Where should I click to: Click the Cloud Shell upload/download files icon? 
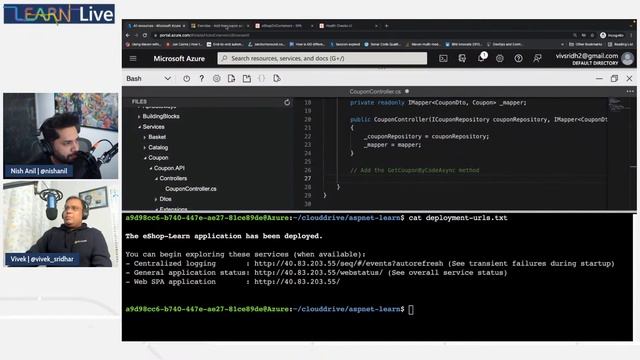pyautogui.click(x=231, y=78)
